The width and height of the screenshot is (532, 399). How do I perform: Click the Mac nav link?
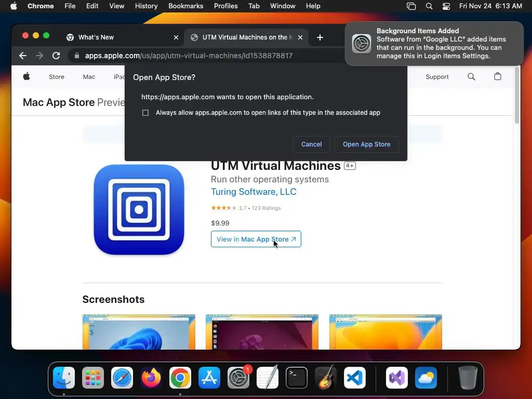[89, 77]
